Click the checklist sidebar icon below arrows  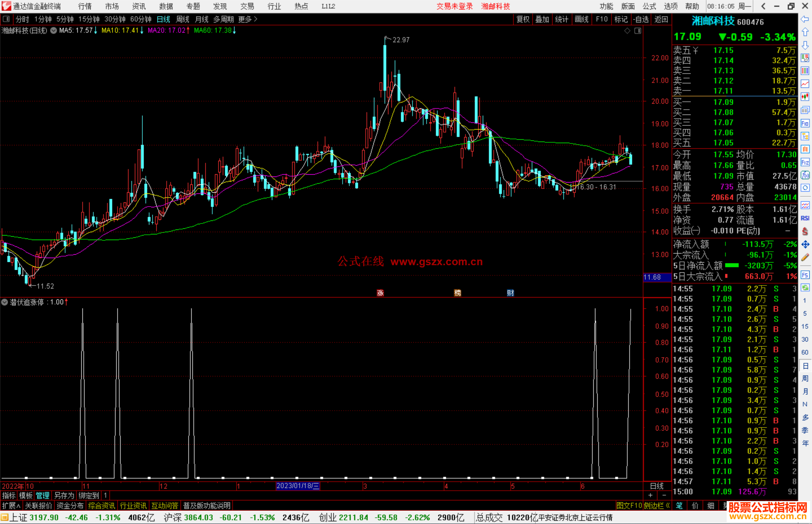805,58
